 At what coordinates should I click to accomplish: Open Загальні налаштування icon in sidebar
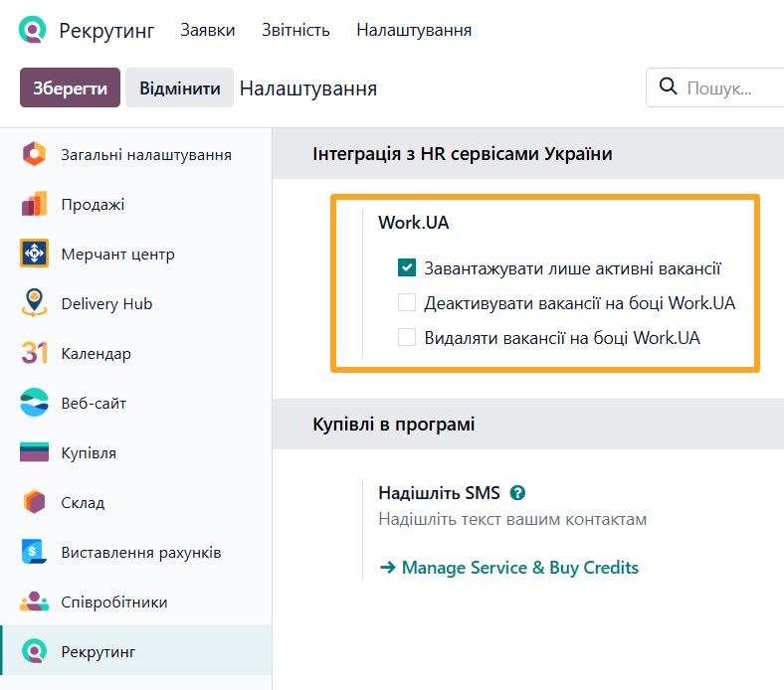tap(34, 154)
